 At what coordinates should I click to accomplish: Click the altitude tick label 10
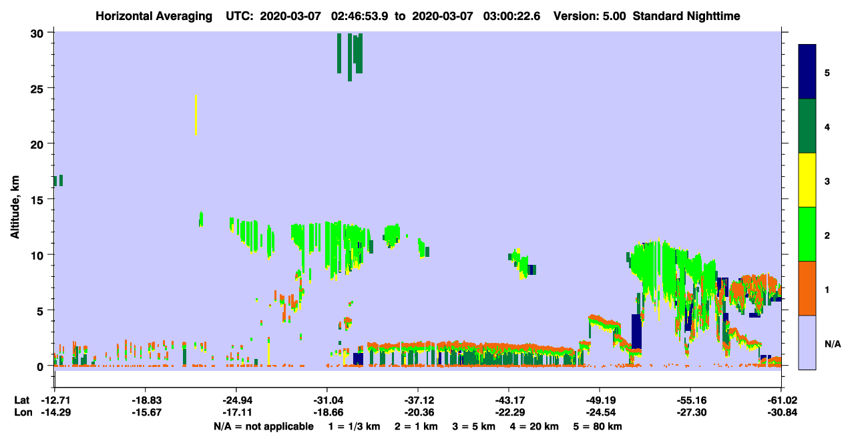(39, 255)
